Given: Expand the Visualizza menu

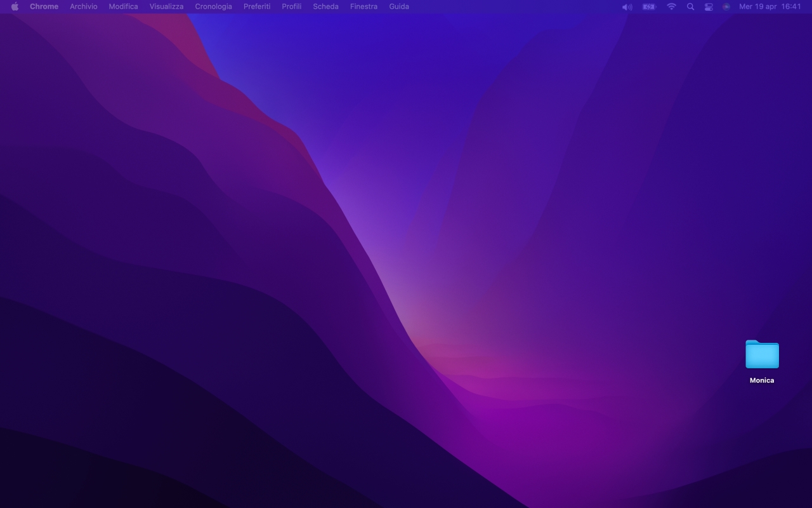Looking at the screenshot, I should click(166, 6).
